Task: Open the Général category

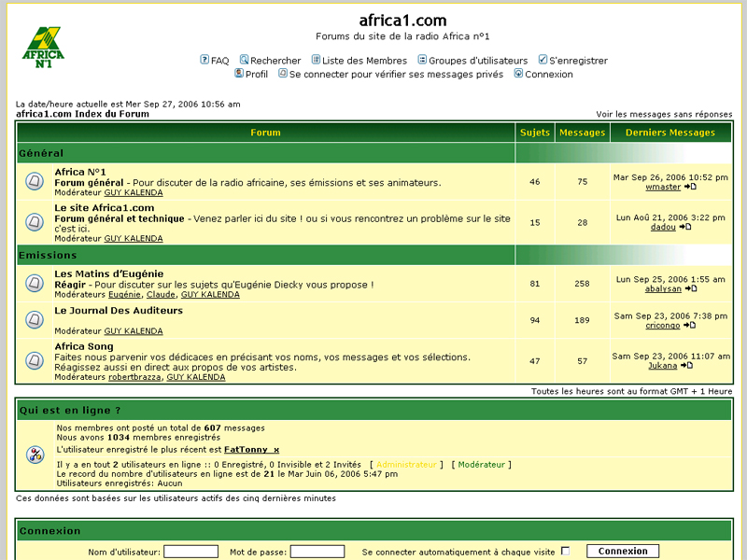Action: [x=41, y=153]
